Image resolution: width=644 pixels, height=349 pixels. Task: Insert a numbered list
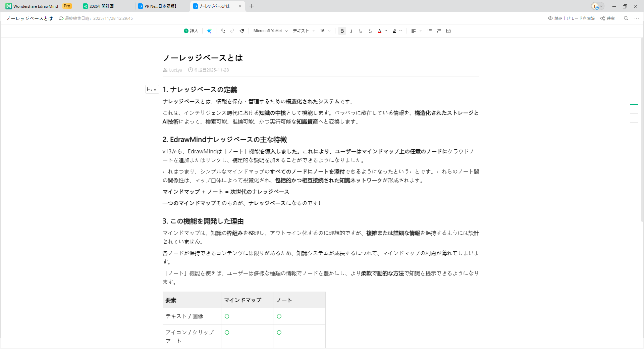point(439,31)
